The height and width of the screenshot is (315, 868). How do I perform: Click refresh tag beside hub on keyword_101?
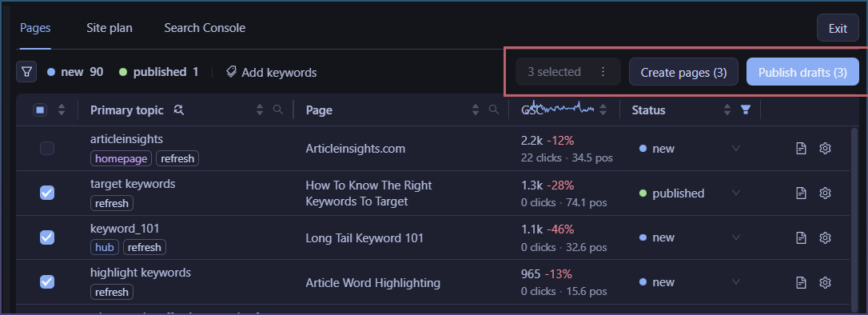pos(145,248)
